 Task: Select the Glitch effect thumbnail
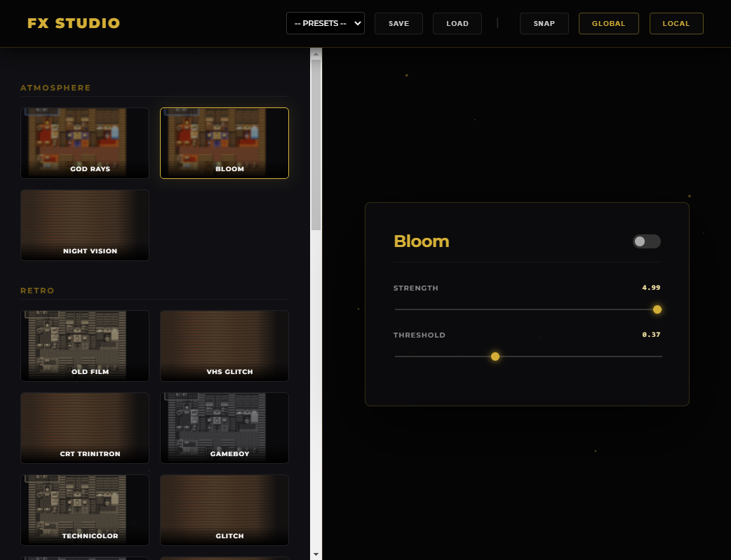pyautogui.click(x=224, y=510)
